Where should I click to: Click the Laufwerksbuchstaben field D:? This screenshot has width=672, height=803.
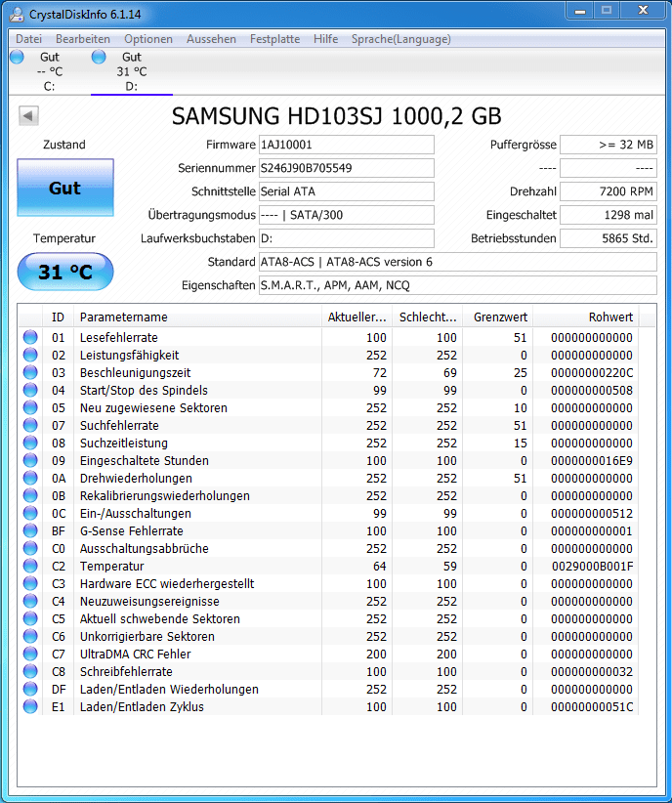click(x=346, y=238)
